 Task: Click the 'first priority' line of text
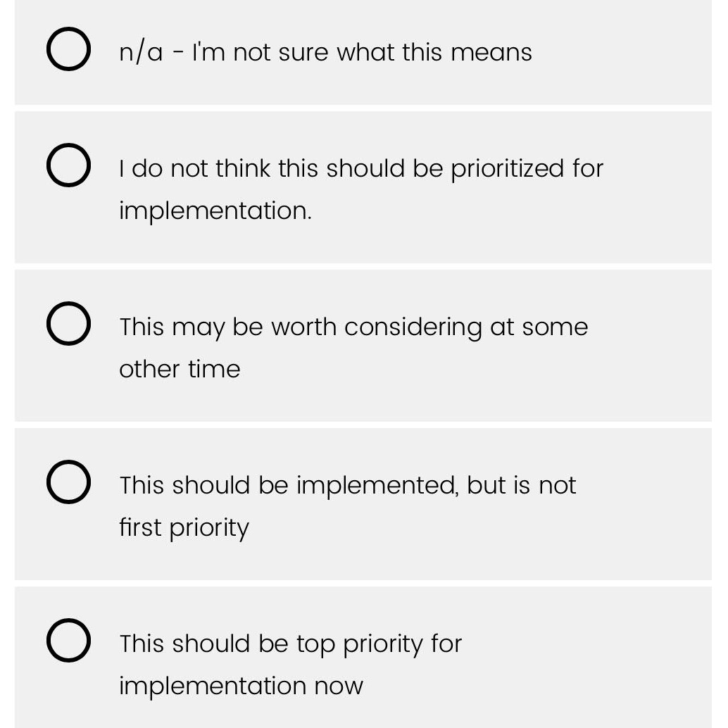pyautogui.click(x=184, y=527)
